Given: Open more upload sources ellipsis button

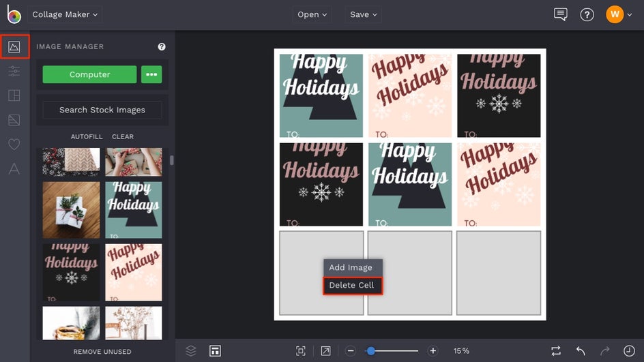Looking at the screenshot, I should [x=151, y=74].
